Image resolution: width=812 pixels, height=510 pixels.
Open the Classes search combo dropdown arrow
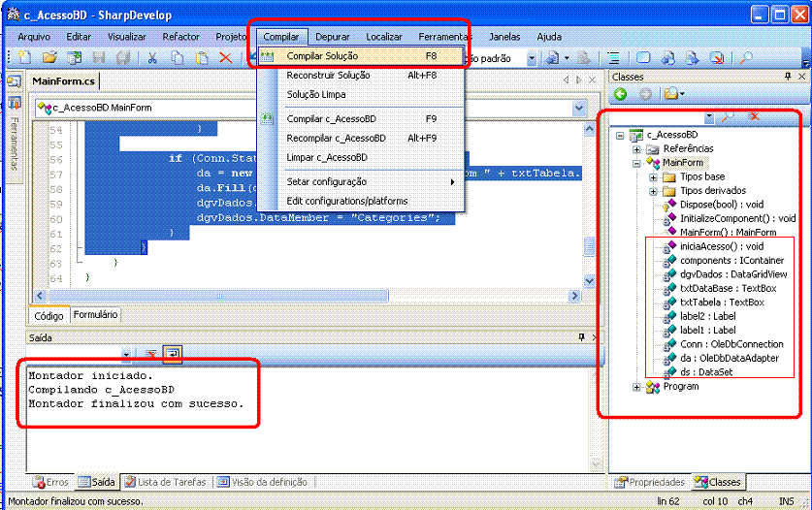[709, 117]
